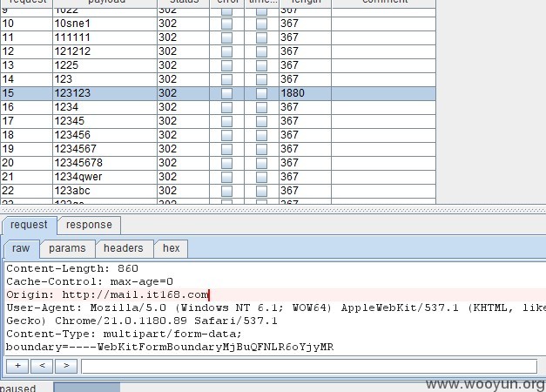Click the length value 1880
Screen dimensions: 546x392
tap(305, 93)
